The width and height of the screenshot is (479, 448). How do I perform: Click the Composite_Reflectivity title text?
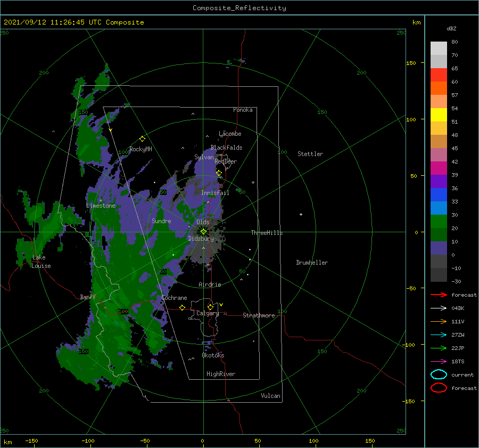click(240, 8)
